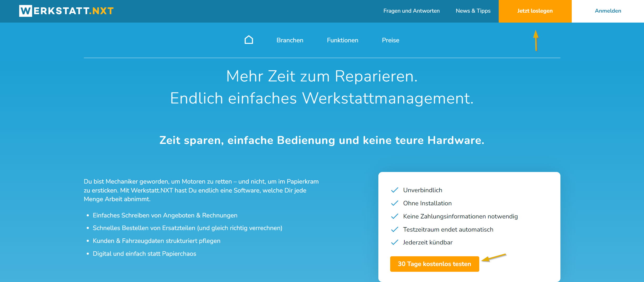Click bullet Digital und einfach statt Papierchaos
644x282 pixels.
click(x=144, y=254)
